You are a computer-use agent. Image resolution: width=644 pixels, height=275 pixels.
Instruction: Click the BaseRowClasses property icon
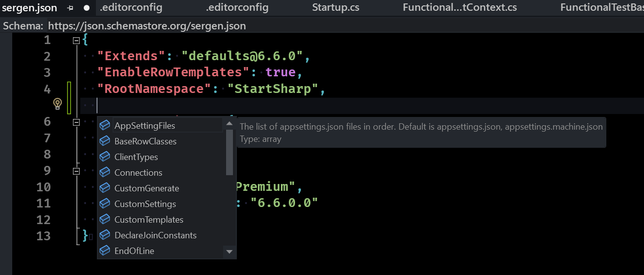pos(105,141)
